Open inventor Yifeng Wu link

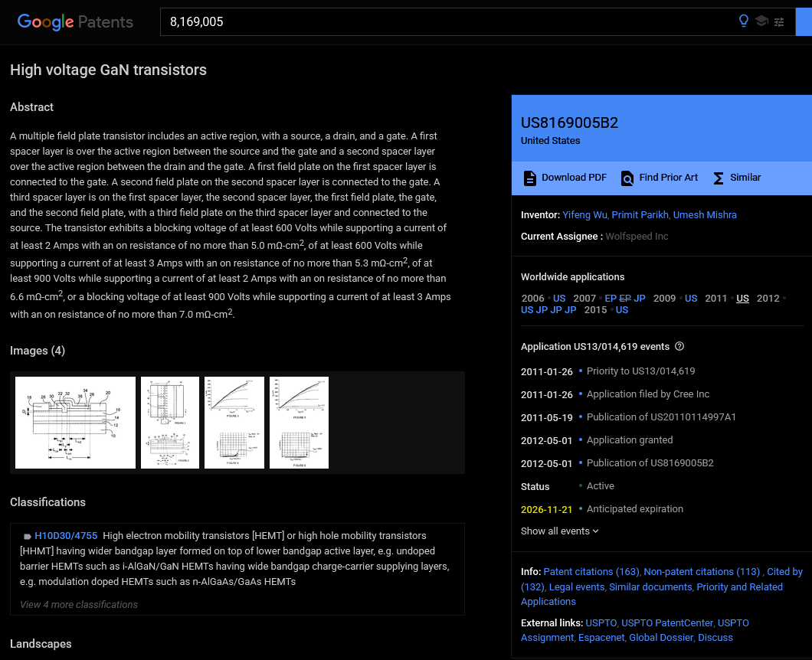(584, 215)
